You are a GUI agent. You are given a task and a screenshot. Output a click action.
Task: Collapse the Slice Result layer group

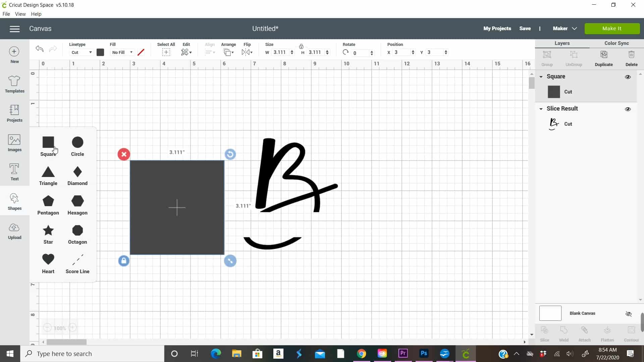click(x=541, y=109)
